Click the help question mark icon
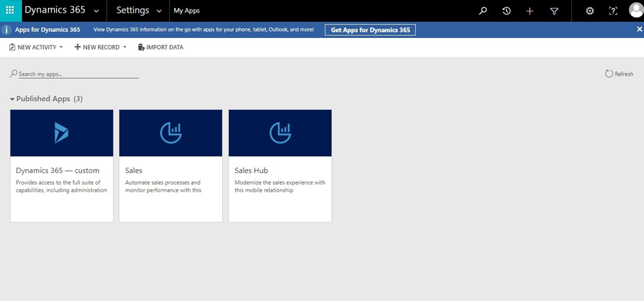 point(613,11)
